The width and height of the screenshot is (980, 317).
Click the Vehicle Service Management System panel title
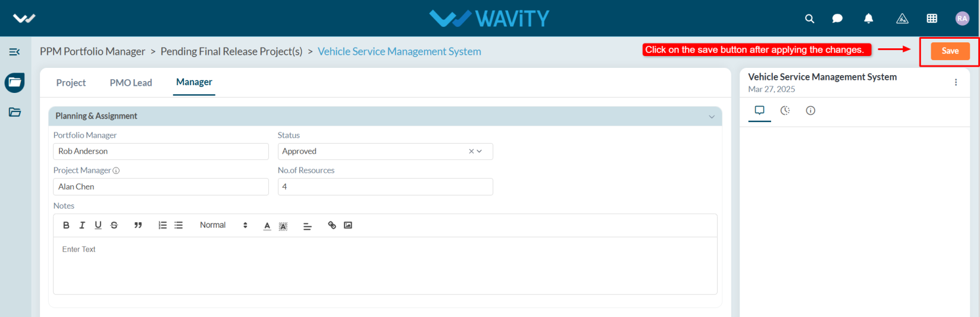tap(822, 77)
